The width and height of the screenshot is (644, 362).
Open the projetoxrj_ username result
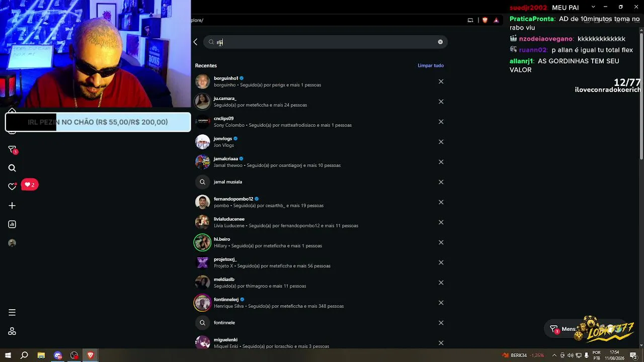tap(225, 259)
